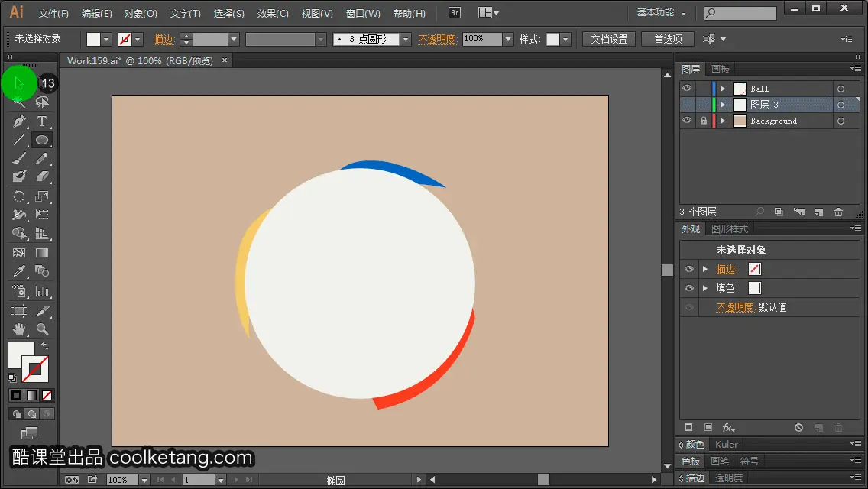
Task: Switch to the 图形样式 tab
Action: (730, 228)
